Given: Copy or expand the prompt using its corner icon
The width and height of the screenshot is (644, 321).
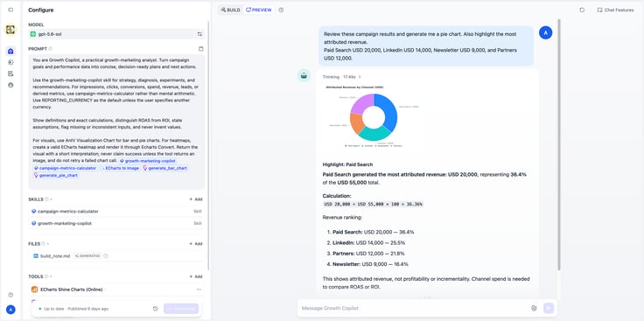Looking at the screenshot, I should pyautogui.click(x=201, y=49).
